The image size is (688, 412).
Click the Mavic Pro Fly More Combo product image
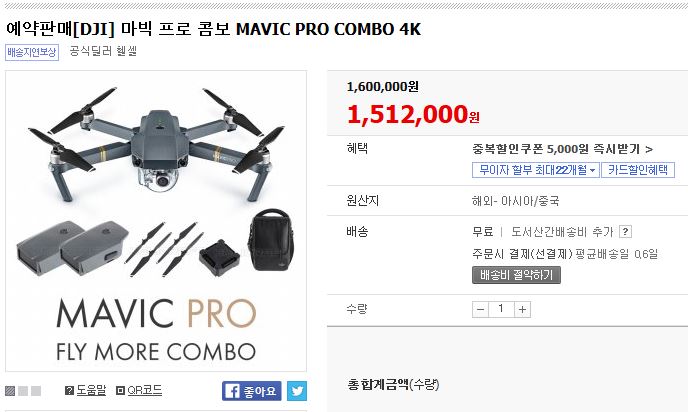(x=156, y=221)
